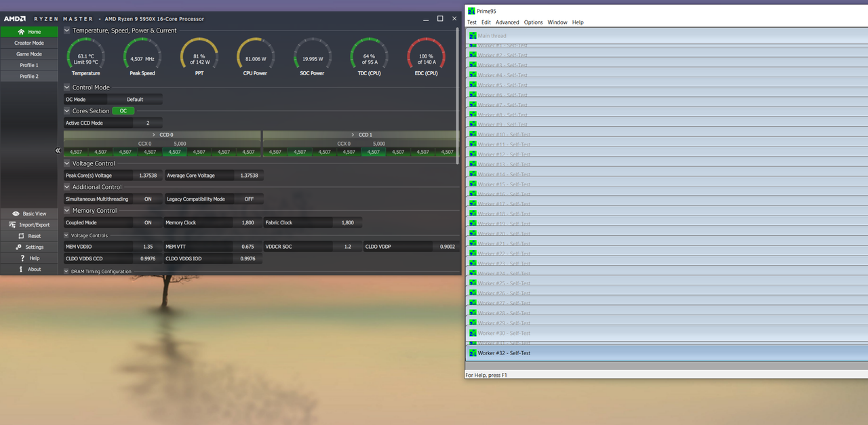
Task: Click the CLDO VDDP 0.9002 value
Action: pos(448,247)
